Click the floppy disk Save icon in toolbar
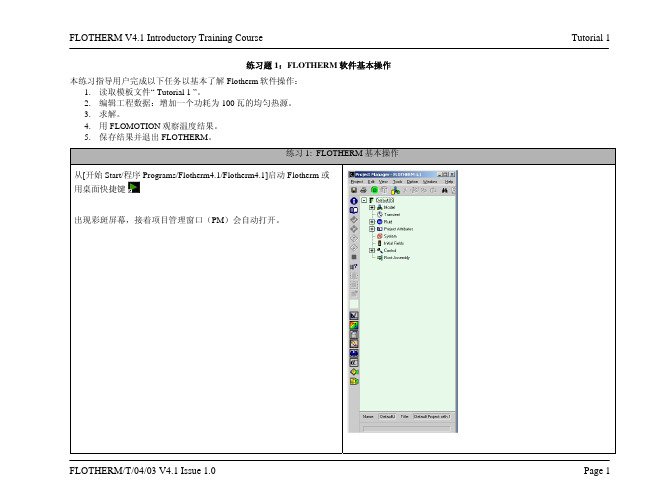The width and height of the screenshot is (649, 502). [354, 190]
